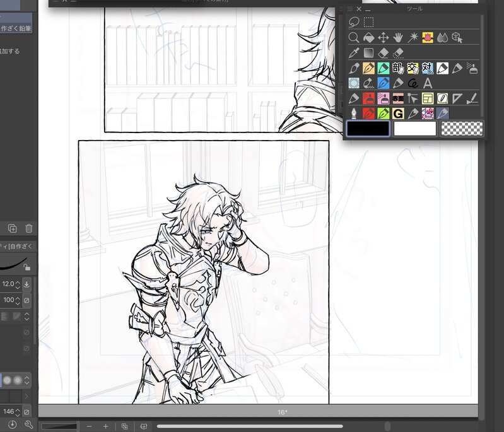Select the solid Eraser tool

pyautogui.click(x=383, y=53)
